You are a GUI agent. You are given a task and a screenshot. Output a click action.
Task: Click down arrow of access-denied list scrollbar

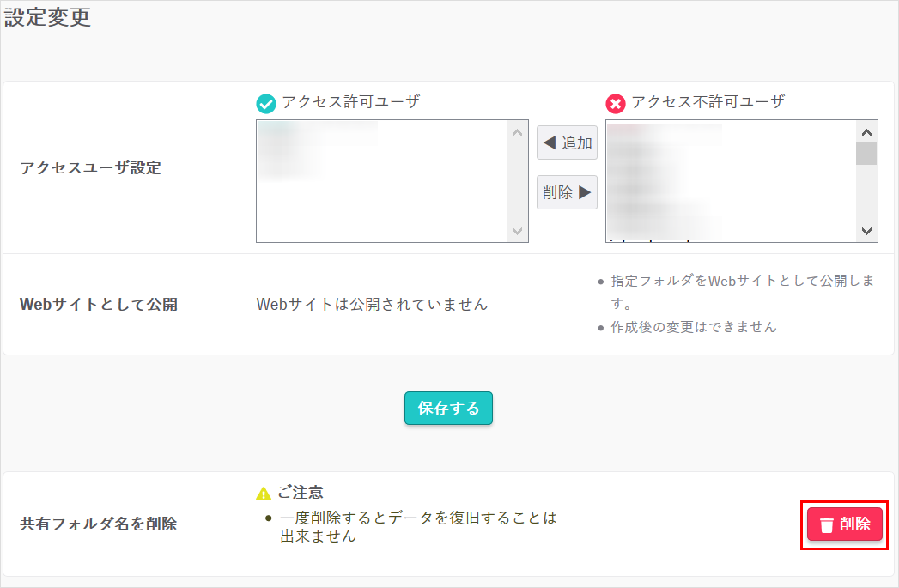(866, 231)
